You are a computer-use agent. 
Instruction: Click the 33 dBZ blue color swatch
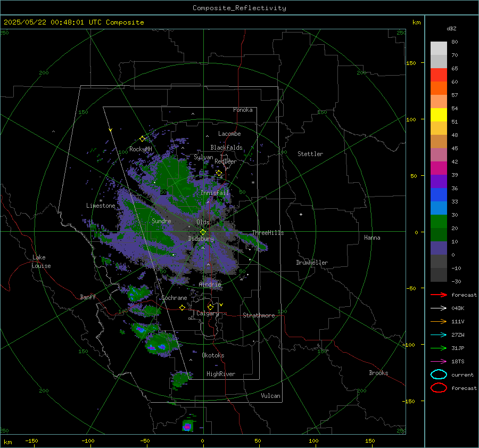(x=439, y=208)
